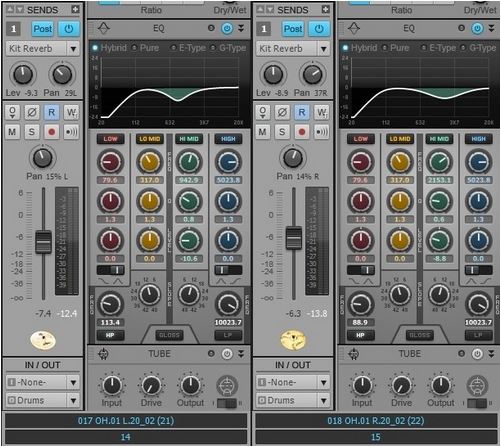Click EQ curve graph on OH.01 R

[419, 89]
